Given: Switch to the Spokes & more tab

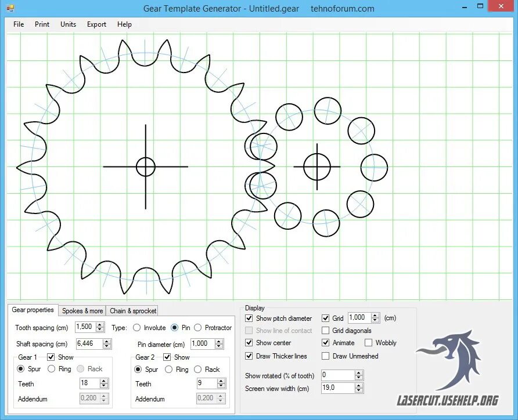Looking at the screenshot, I should 82,310.
